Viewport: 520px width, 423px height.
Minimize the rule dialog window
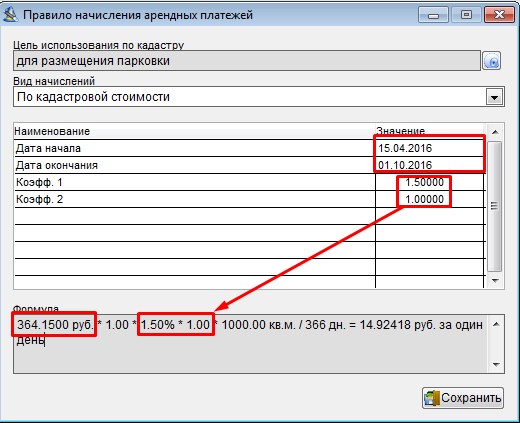pyautogui.click(x=433, y=15)
